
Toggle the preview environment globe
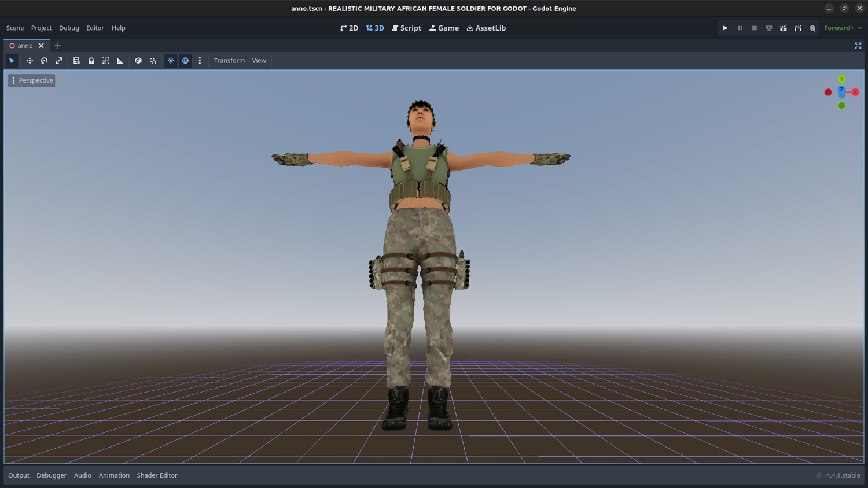click(x=185, y=61)
